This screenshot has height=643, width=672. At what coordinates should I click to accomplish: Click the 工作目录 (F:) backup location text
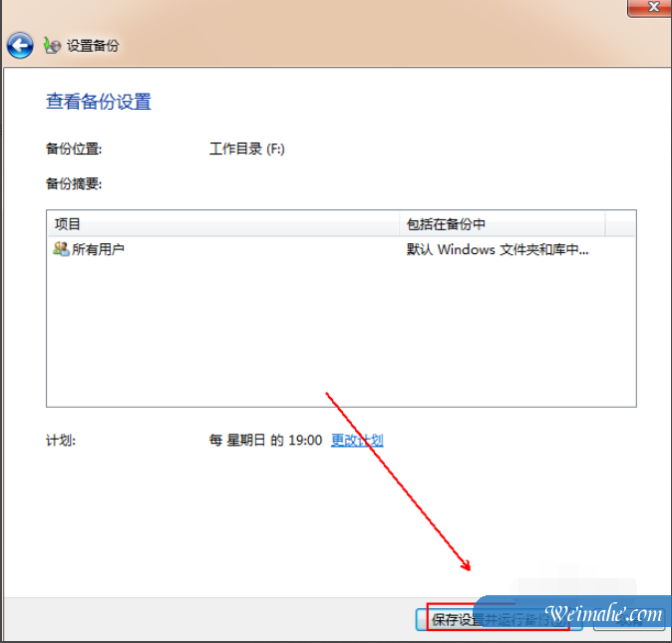pos(247,149)
